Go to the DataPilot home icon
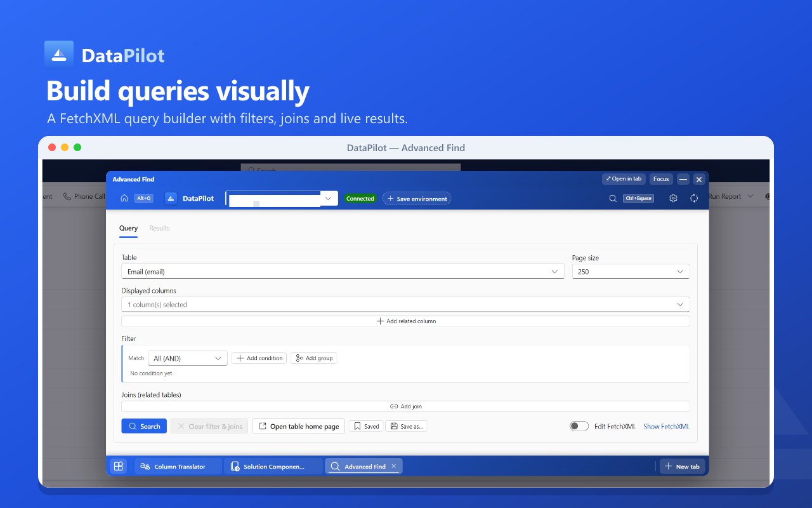Screen dimensions: 812x508 click(124, 198)
